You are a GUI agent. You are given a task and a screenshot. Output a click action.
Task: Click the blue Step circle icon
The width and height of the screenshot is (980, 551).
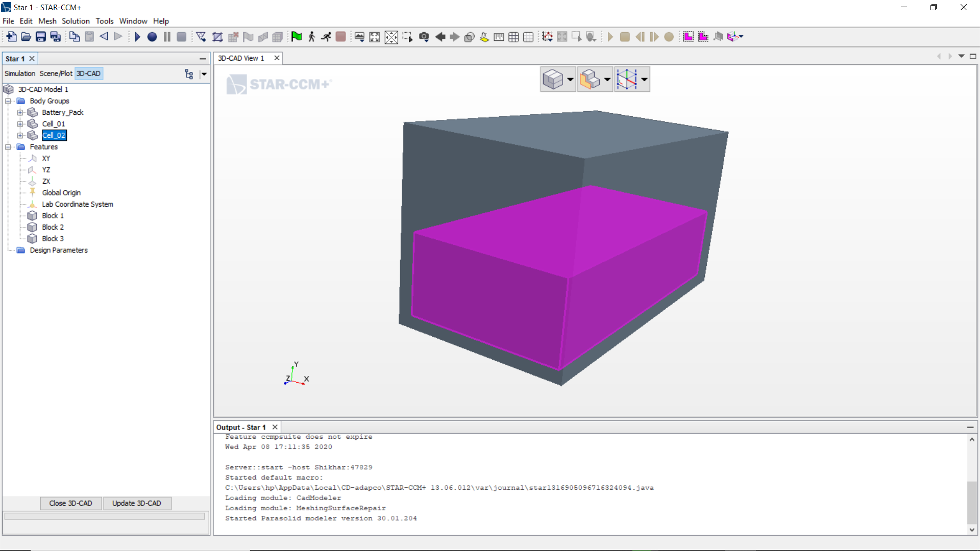152,37
